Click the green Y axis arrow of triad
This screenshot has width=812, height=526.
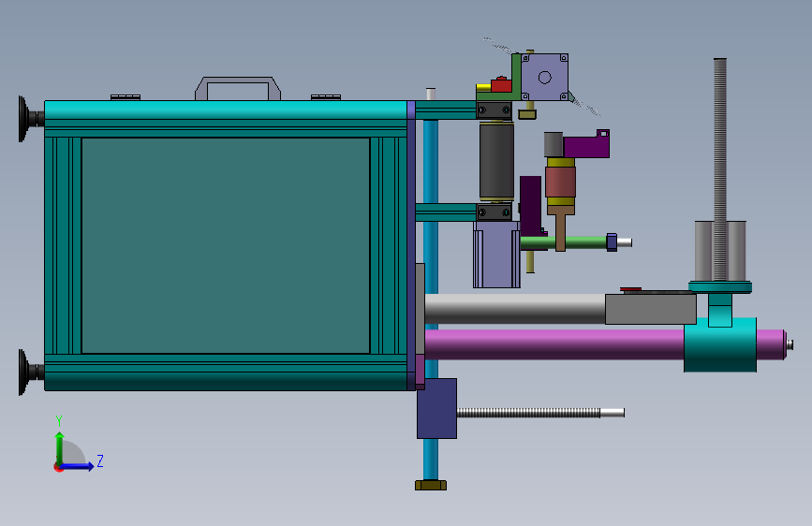(60, 447)
